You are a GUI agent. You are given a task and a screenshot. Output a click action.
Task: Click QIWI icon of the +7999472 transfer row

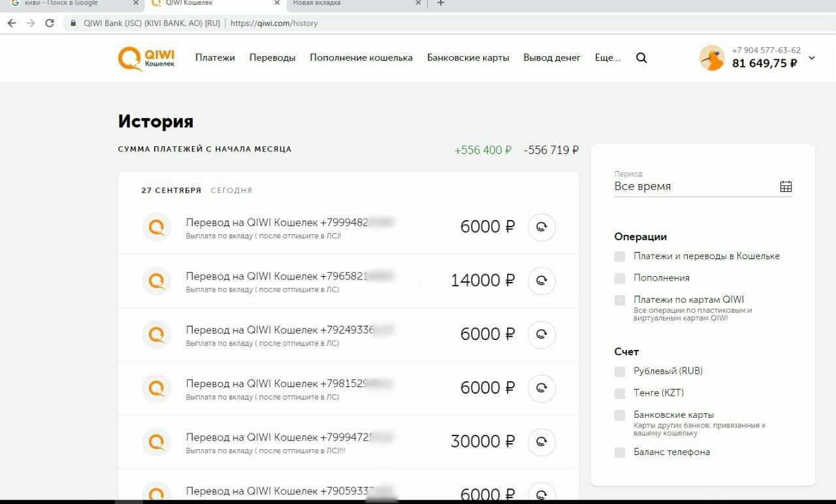pyautogui.click(x=157, y=442)
